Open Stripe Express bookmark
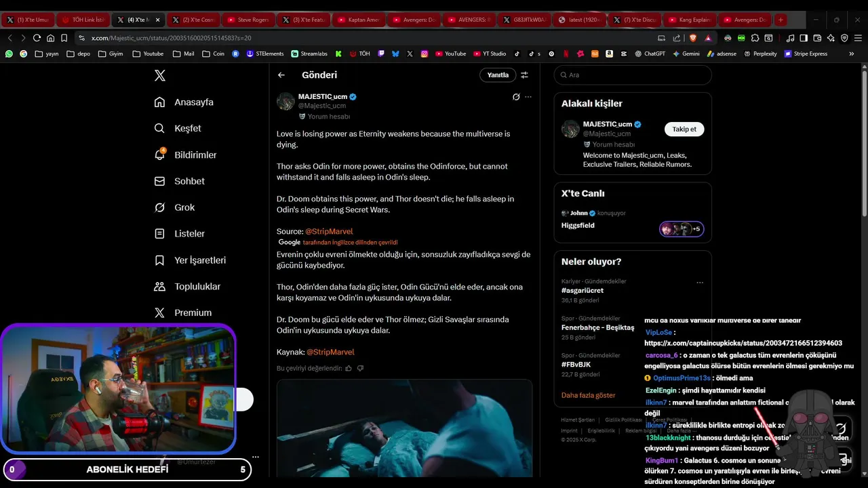The image size is (868, 488). tap(806, 54)
